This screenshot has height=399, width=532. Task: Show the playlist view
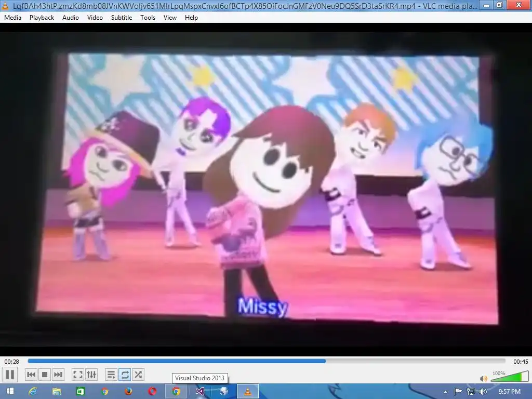(111, 375)
